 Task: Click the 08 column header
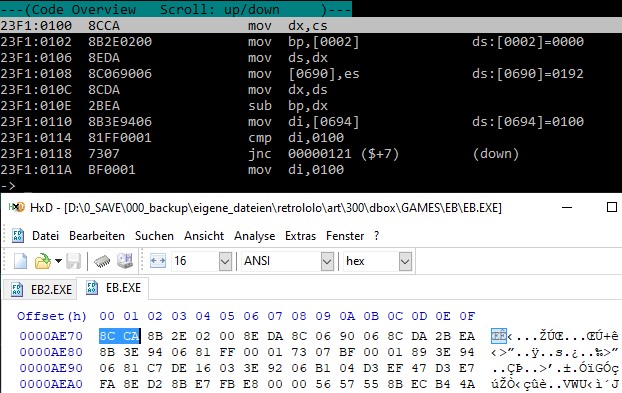point(299,316)
